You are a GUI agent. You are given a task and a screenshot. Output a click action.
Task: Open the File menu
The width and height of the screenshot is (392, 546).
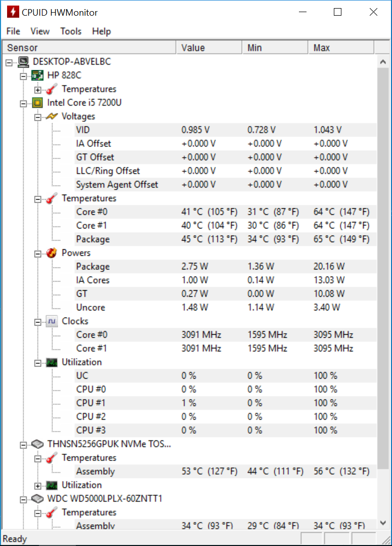13,31
